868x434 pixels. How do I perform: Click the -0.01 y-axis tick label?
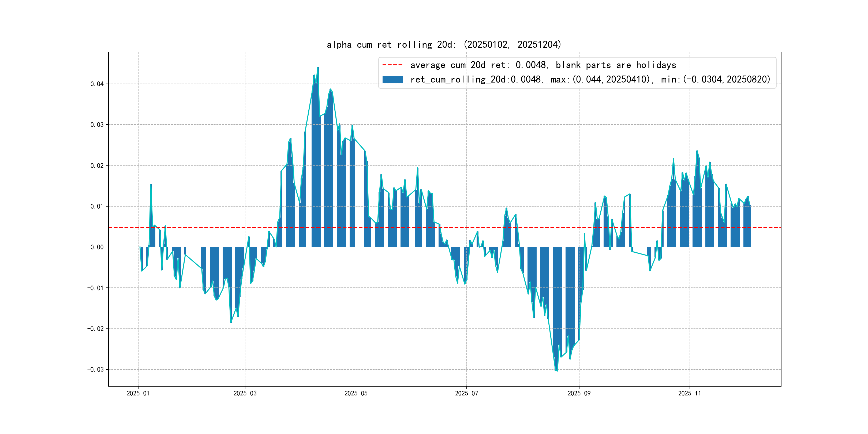point(95,288)
